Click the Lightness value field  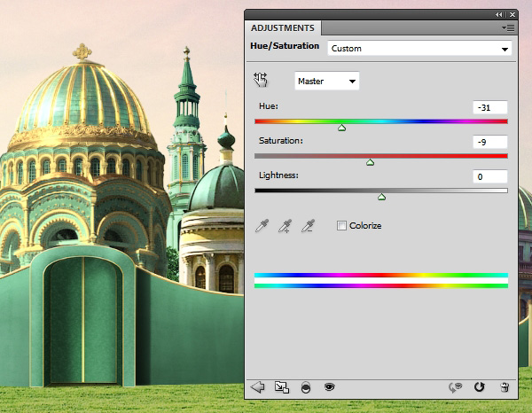[489, 176]
